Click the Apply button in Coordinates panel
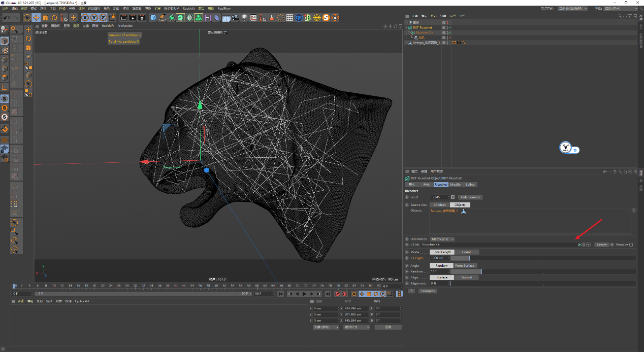644x352 pixels. coord(388,327)
